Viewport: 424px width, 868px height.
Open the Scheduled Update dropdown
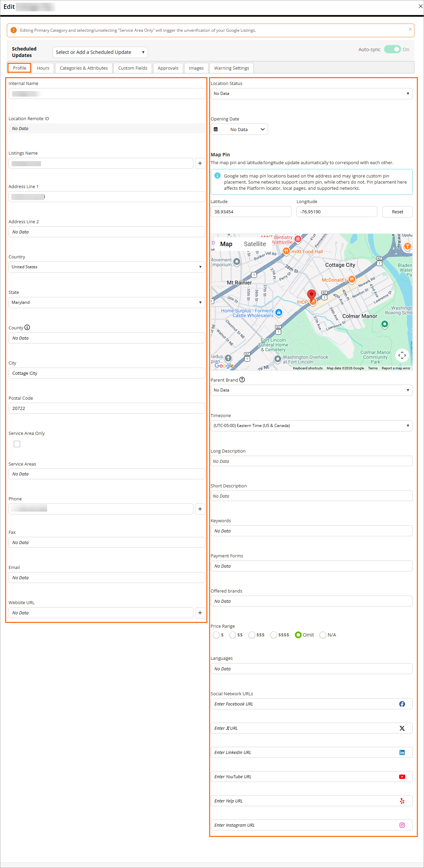100,52
